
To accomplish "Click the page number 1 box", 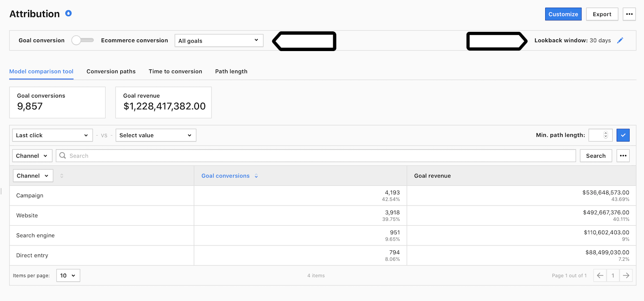I will pyautogui.click(x=613, y=275).
